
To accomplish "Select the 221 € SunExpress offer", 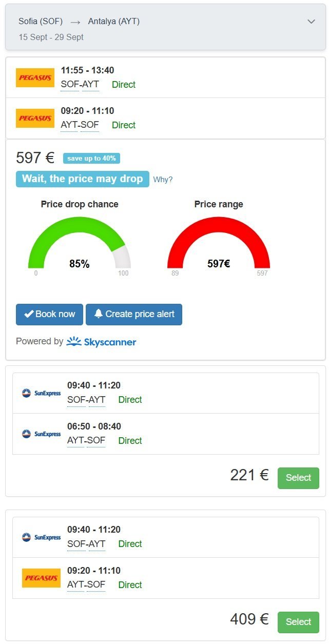I will 298,478.
